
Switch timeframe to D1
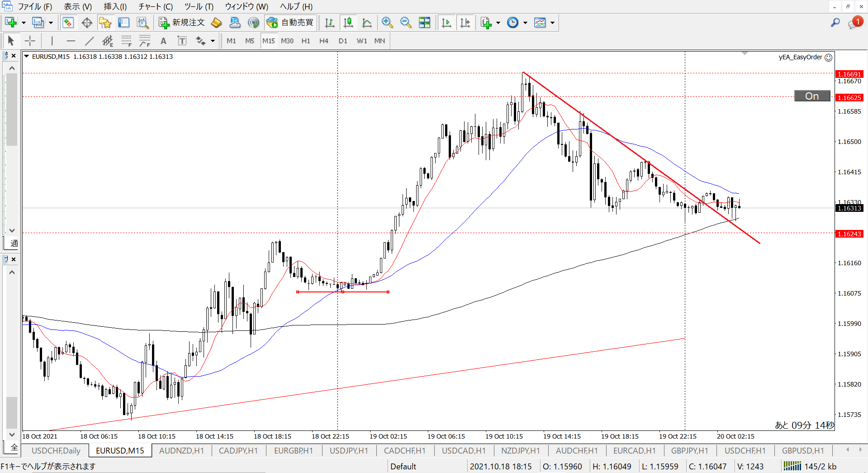343,41
